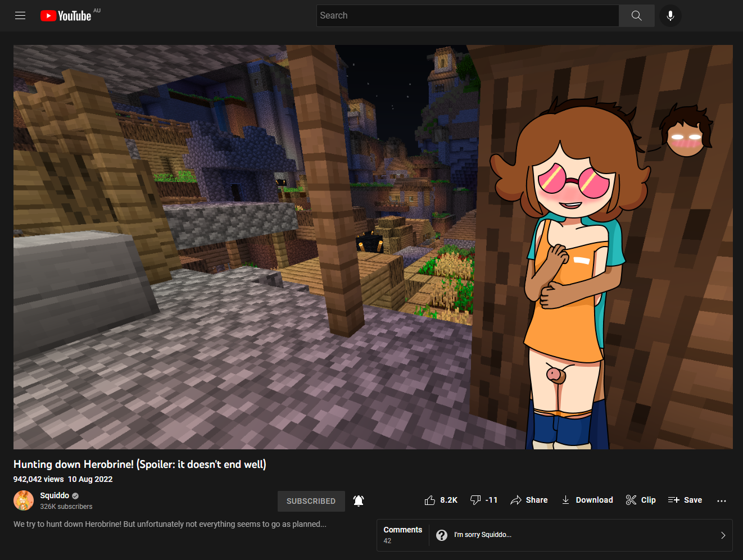Click the notification bell for Squiddo
Image resolution: width=743 pixels, height=560 pixels.
click(x=359, y=500)
